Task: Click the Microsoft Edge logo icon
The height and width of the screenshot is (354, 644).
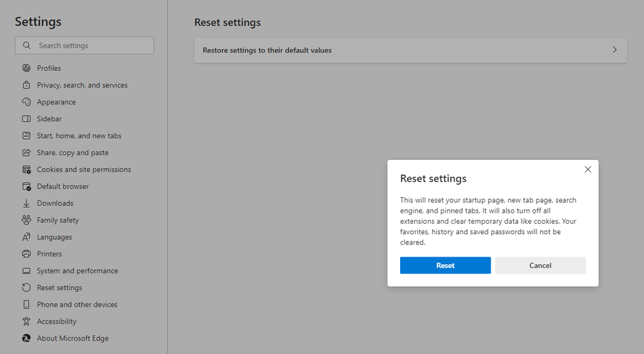Action: [26, 338]
